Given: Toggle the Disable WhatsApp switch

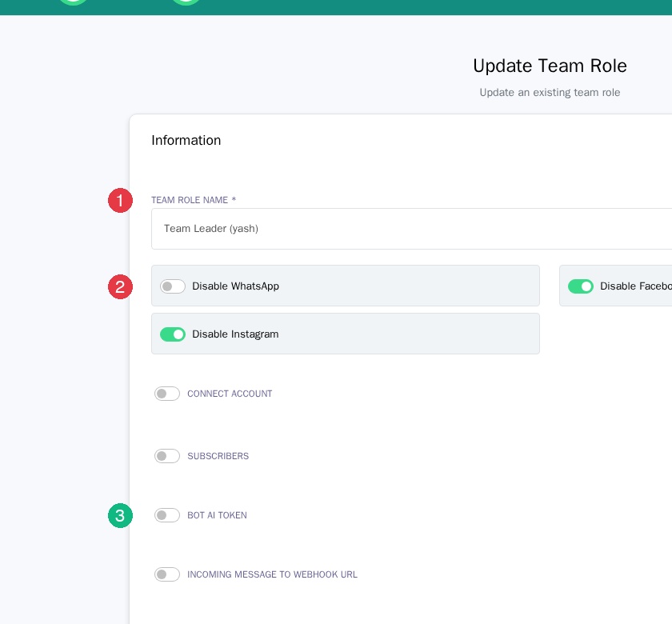Looking at the screenshot, I should (x=173, y=286).
